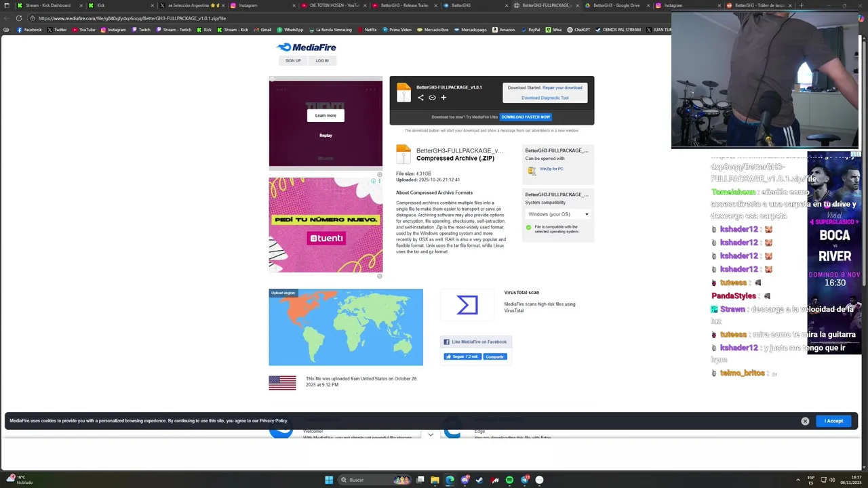Open Microsoft Edge from the taskbar
This screenshot has width=868, height=488.
coord(450,480)
